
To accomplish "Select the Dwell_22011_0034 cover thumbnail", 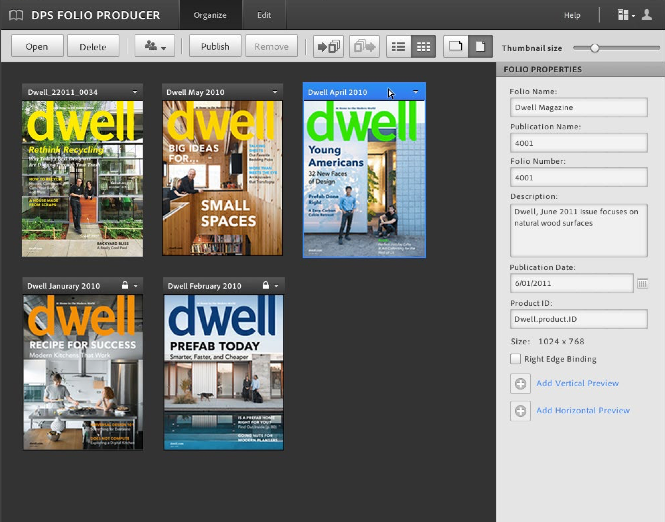I will 82,179.
